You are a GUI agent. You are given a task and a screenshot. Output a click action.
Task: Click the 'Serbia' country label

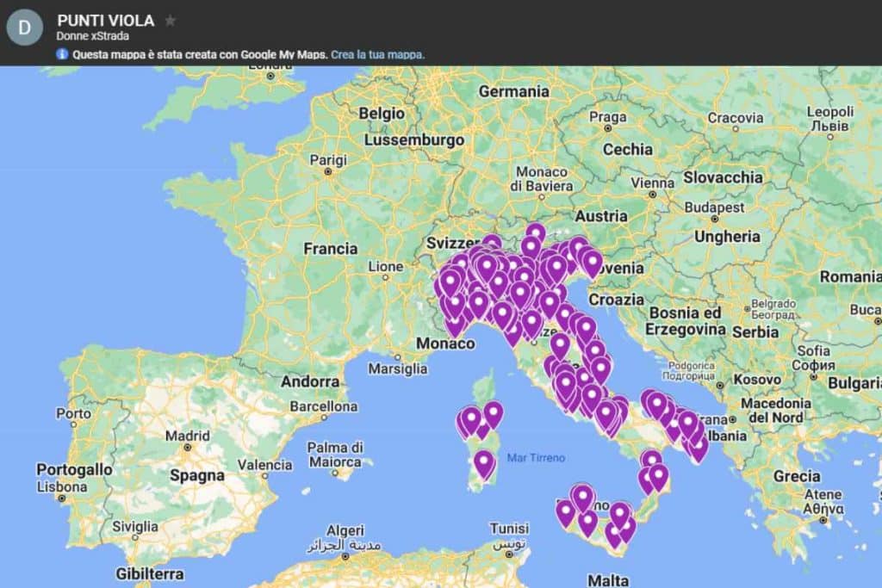tap(755, 332)
